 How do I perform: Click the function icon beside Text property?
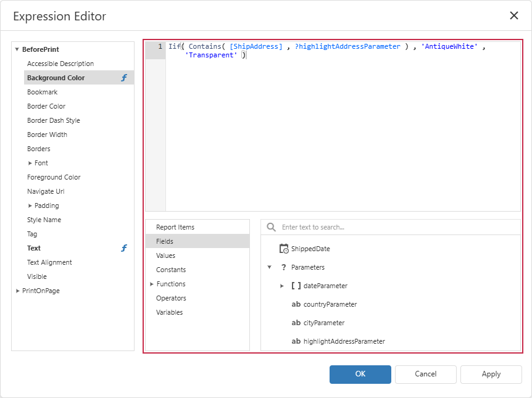coord(124,248)
